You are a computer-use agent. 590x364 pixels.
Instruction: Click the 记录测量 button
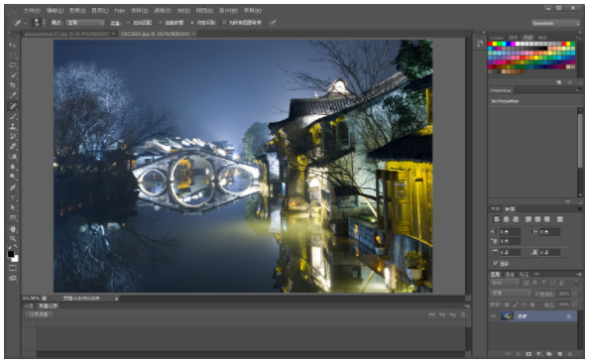[39, 314]
